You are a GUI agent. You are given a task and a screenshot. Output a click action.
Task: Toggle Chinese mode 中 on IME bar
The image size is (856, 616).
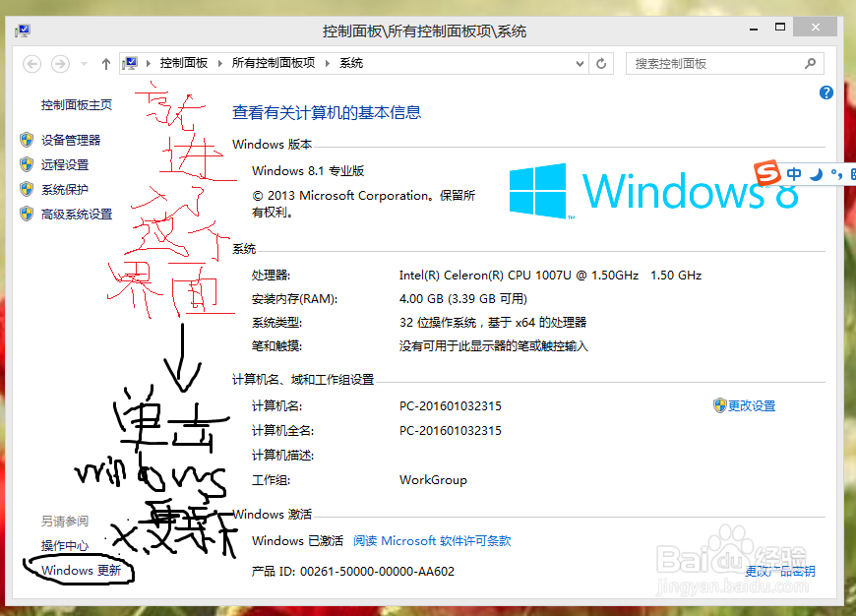tap(794, 174)
